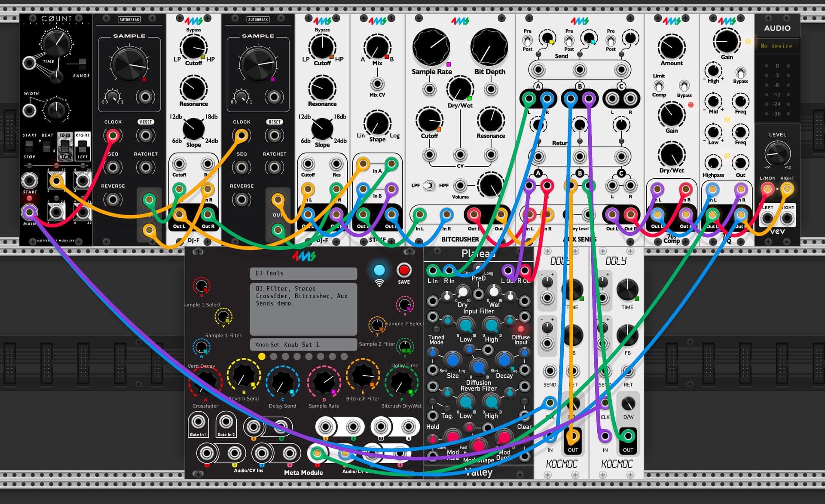
Task: Toggle the LPF/HPF switch on Bitcrusher
Action: click(429, 186)
